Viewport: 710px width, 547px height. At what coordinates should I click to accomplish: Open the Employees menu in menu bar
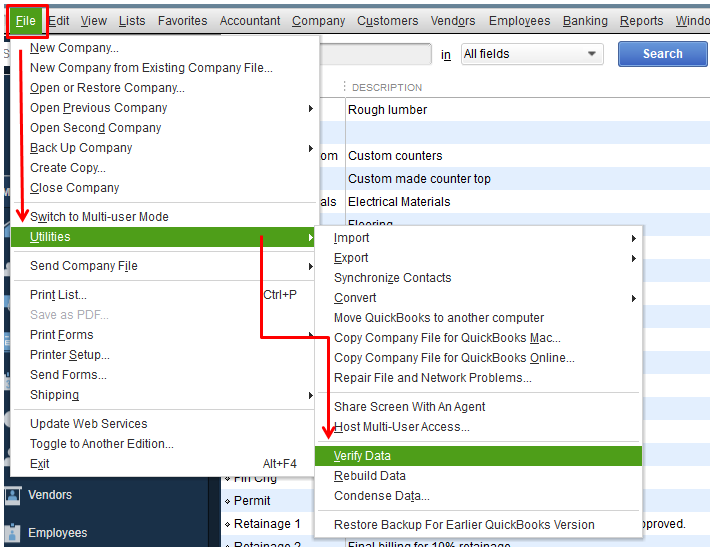click(519, 21)
